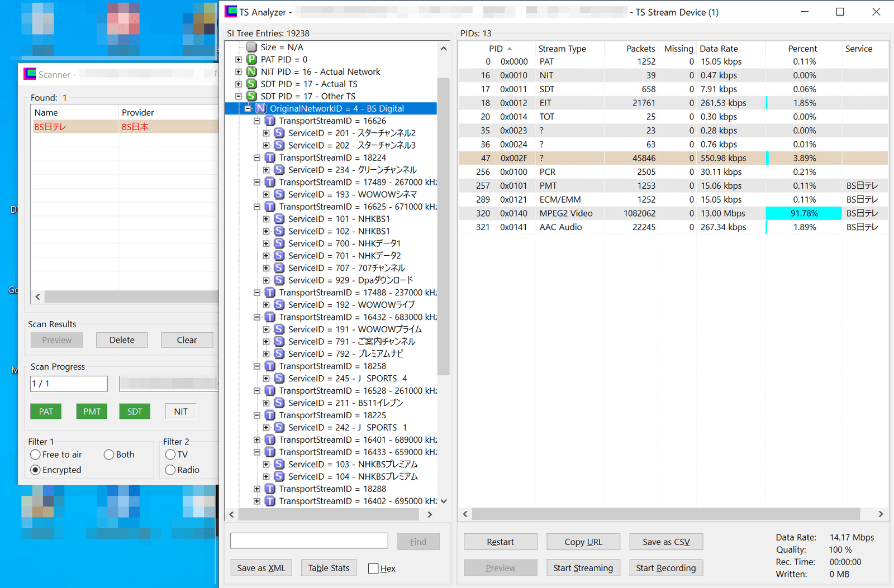Click the S icon of SDT Actual TS
Screen dimensions: 894x588
(x=251, y=84)
